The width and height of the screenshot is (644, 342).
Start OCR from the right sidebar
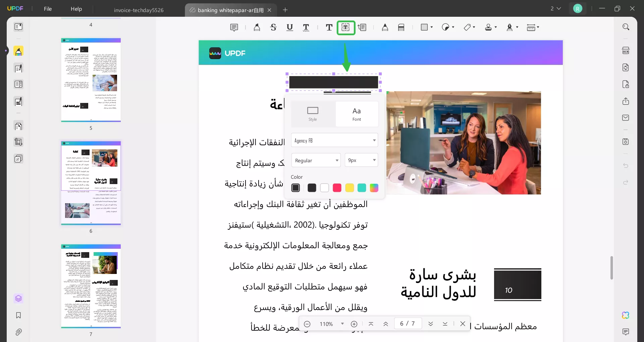(626, 50)
